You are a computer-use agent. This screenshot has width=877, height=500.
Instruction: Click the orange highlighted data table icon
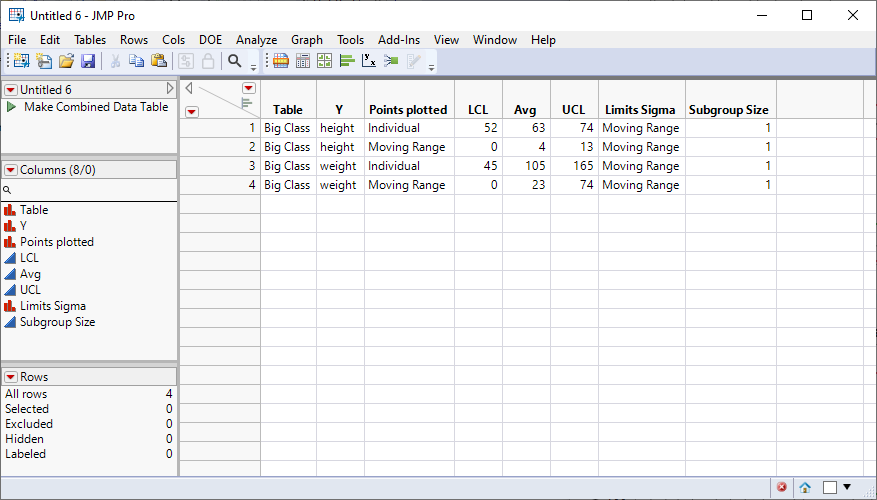(281, 61)
